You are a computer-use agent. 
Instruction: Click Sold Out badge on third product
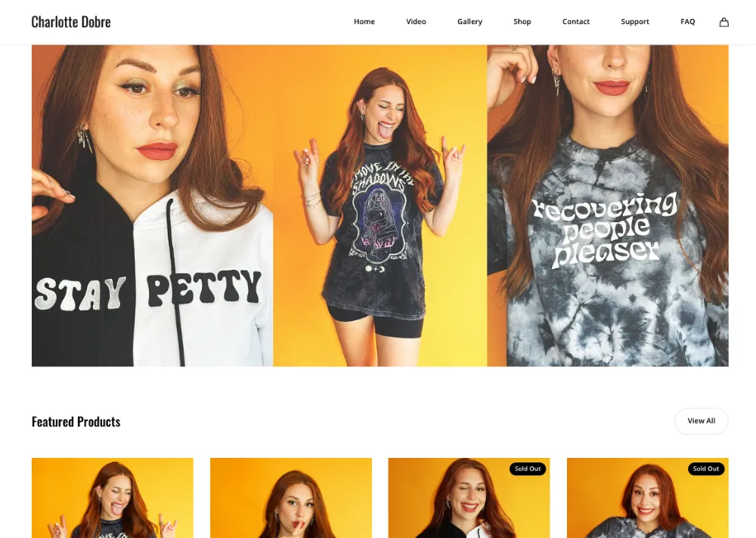coord(528,468)
